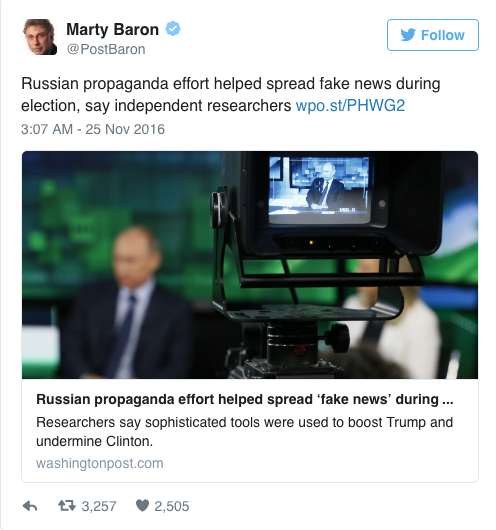Click the card summary mentioning Trump and Clinton
Screen dimensions: 496x530
click(x=244, y=432)
